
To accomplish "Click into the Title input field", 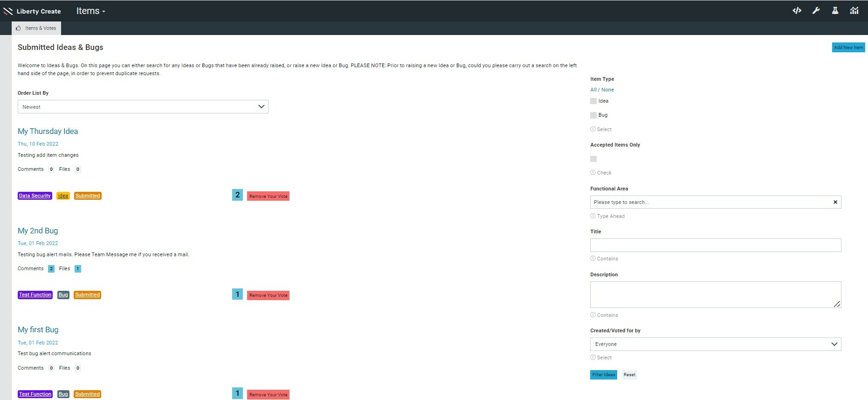I will tap(715, 246).
